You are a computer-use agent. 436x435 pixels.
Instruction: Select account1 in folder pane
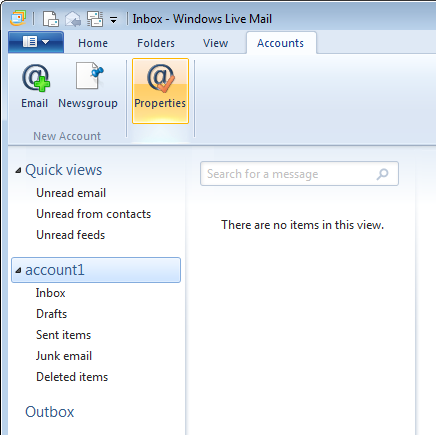96,270
